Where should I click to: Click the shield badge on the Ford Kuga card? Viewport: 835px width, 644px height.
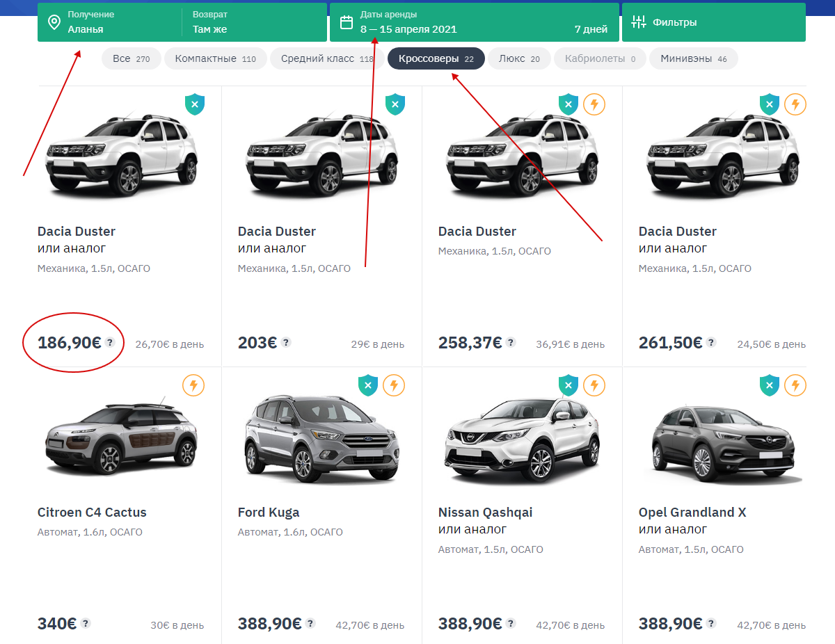(x=368, y=385)
